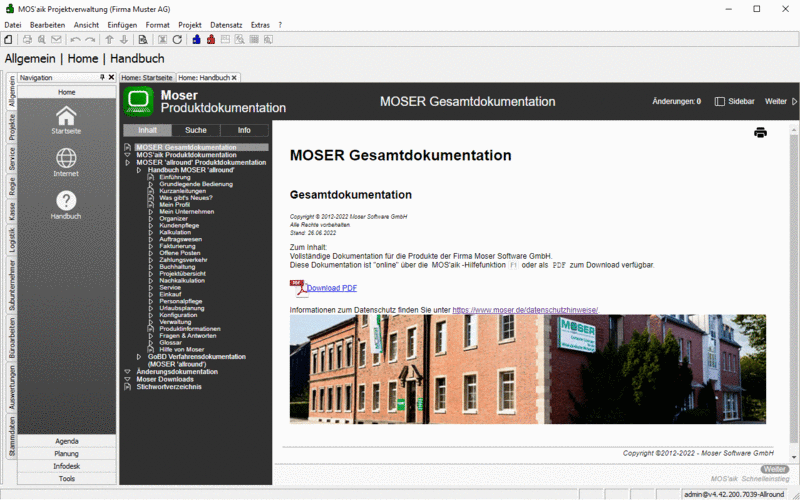Image resolution: width=800 pixels, height=500 pixels.
Task: Switch to the Home: Startseite tab
Action: point(147,78)
